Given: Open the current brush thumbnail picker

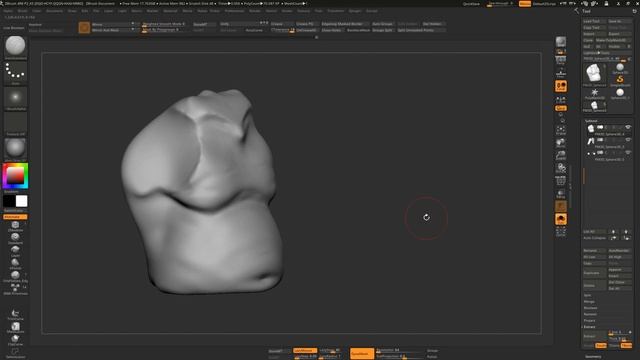Looking at the screenshot, I should tap(15, 46).
